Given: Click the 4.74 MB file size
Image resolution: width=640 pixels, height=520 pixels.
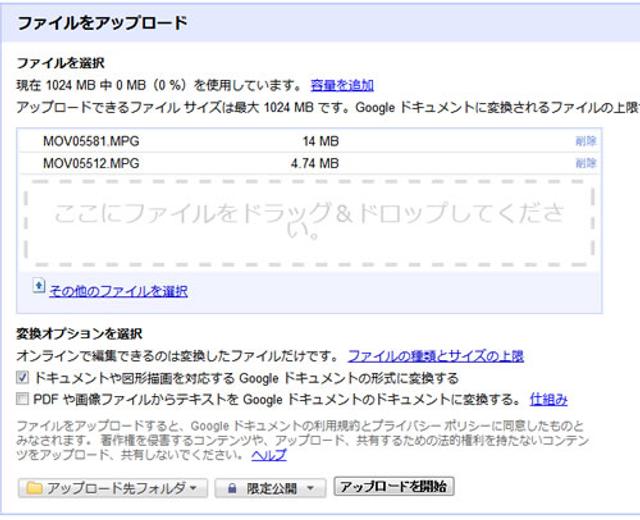Looking at the screenshot, I should [315, 163].
